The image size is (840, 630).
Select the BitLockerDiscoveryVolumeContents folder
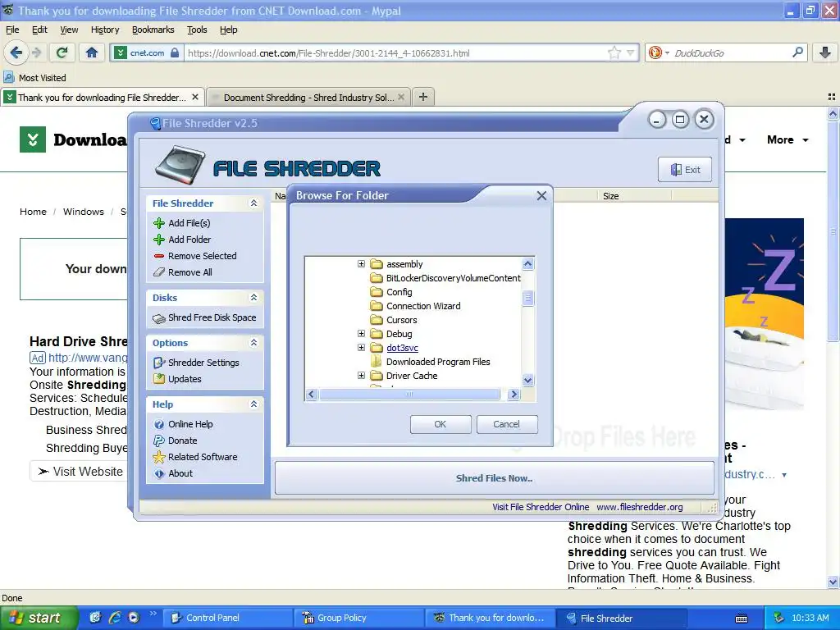(x=453, y=278)
